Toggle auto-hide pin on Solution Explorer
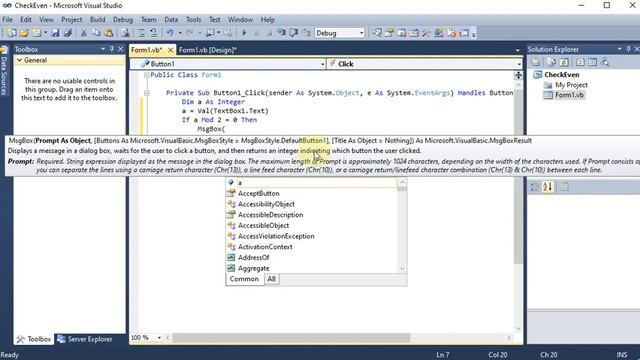The image size is (640, 360). pos(628,49)
